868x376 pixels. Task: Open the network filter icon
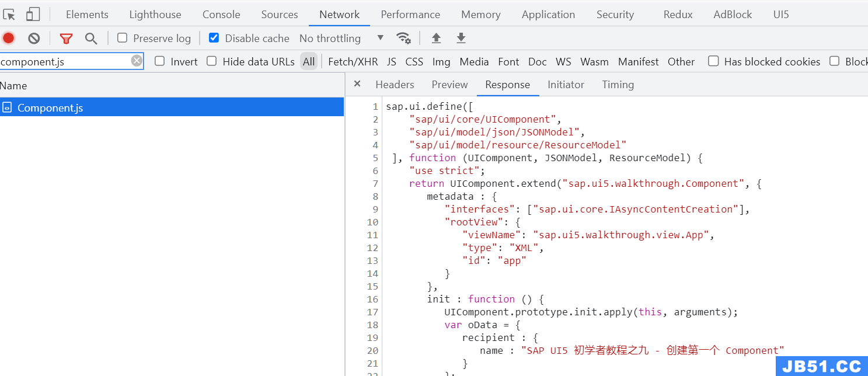tap(66, 38)
